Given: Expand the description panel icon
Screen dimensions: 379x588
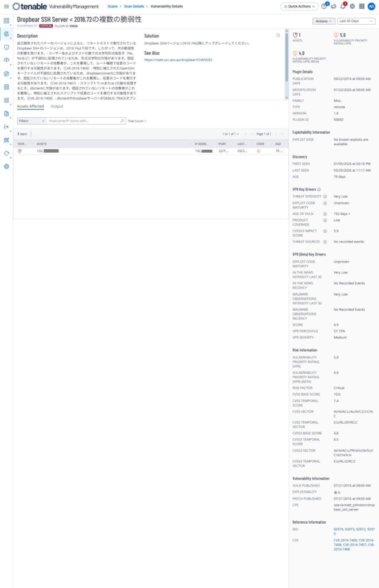Looking at the screenshot, I should 278,35.
